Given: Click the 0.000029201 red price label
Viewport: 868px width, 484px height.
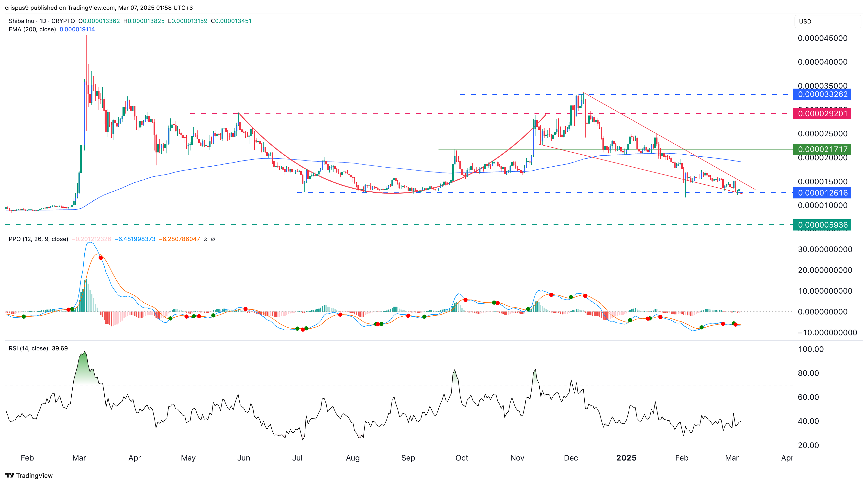Looking at the screenshot, I should 822,113.
